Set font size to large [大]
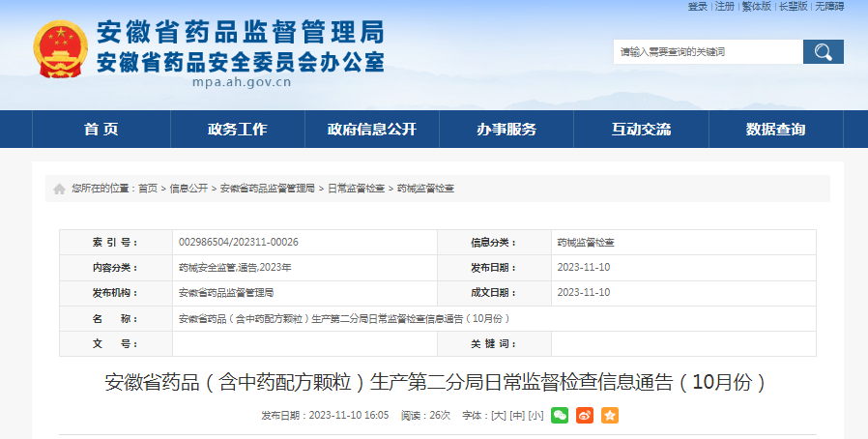 499,415
